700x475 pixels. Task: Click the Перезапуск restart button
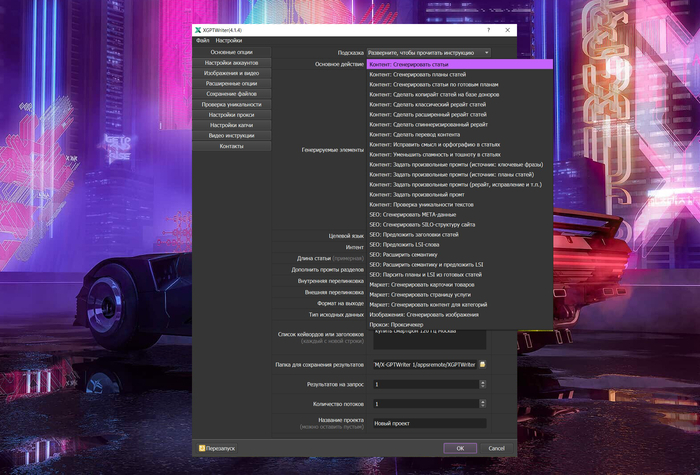[x=217, y=448]
